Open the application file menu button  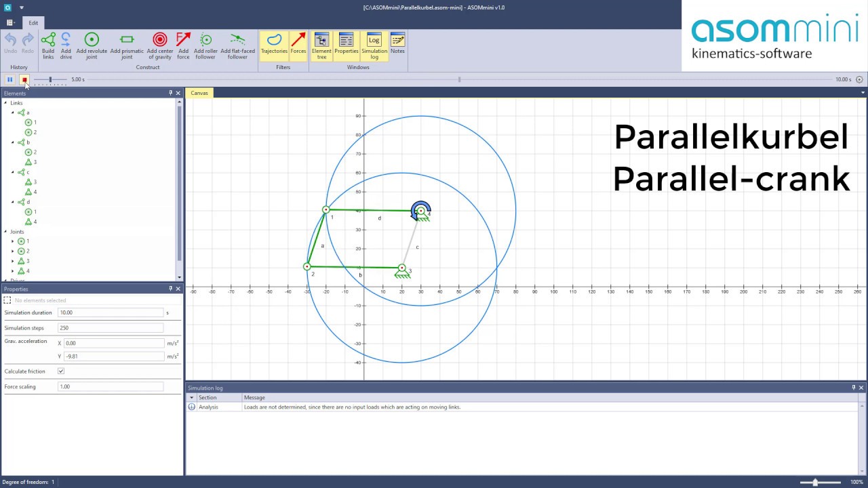10,22
